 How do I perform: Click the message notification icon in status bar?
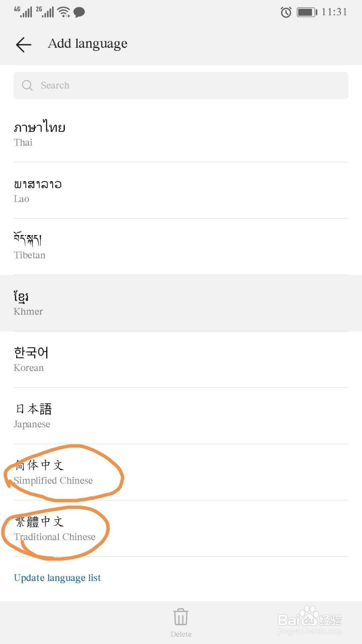click(79, 12)
